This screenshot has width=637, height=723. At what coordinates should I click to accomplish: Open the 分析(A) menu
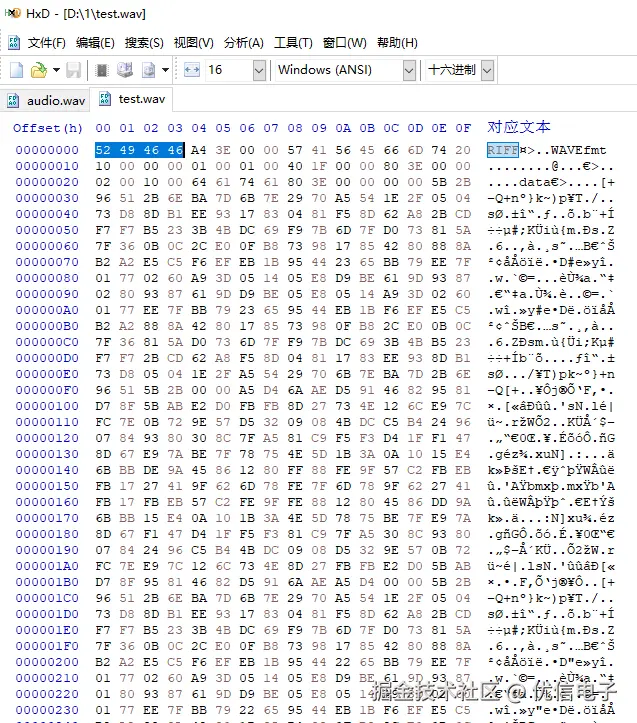pyautogui.click(x=244, y=43)
